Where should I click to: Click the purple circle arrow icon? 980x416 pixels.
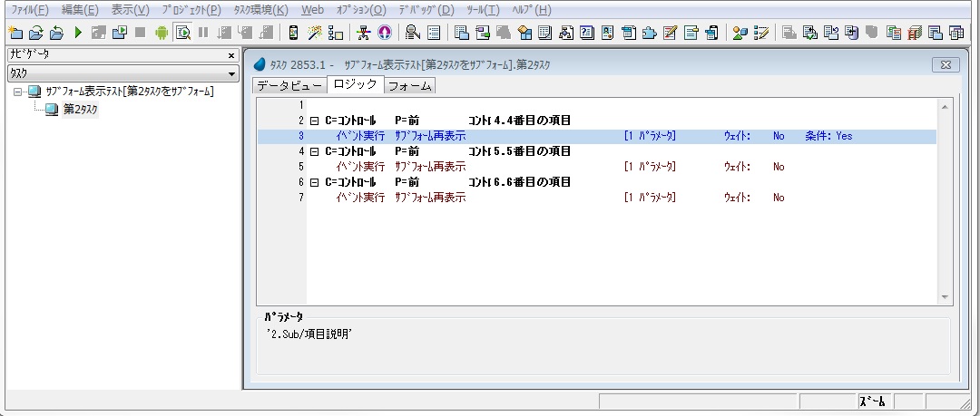pos(384,33)
